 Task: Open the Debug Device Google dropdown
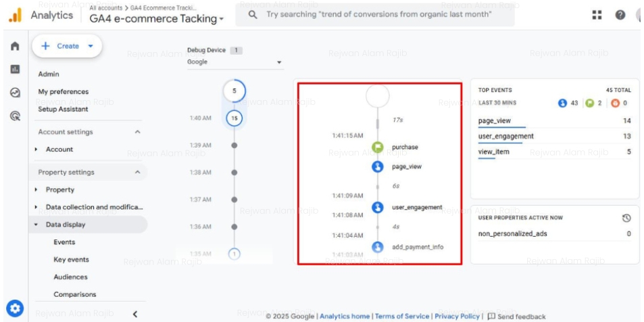[x=234, y=62]
